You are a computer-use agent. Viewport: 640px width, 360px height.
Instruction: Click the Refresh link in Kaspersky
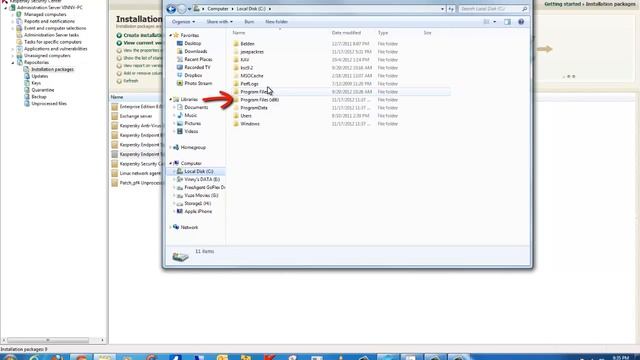(x=131, y=81)
